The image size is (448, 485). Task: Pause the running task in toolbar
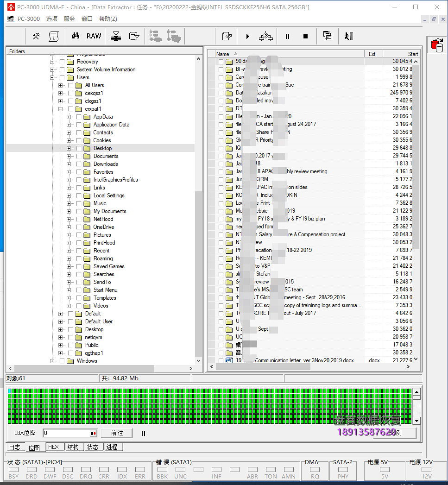[x=287, y=37]
